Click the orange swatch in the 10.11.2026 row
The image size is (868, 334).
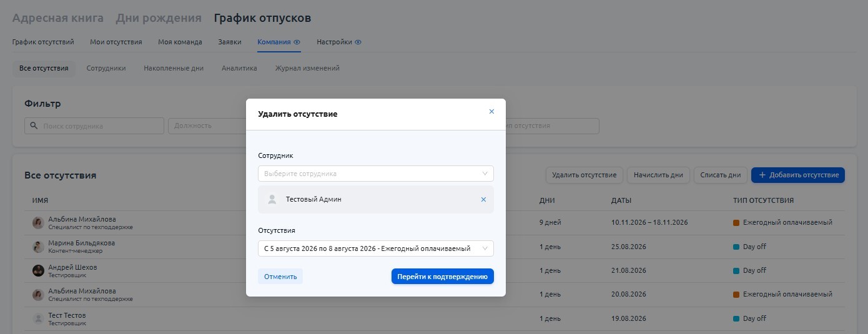pyautogui.click(x=736, y=223)
